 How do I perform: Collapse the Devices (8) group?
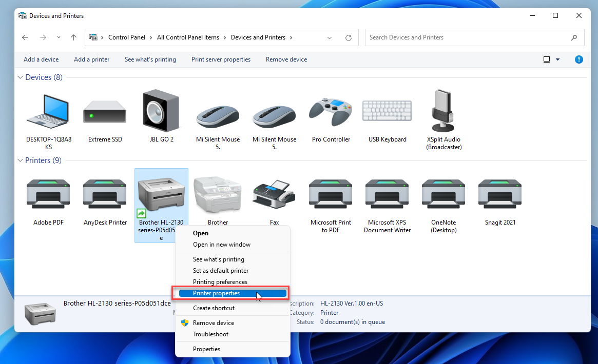point(20,77)
